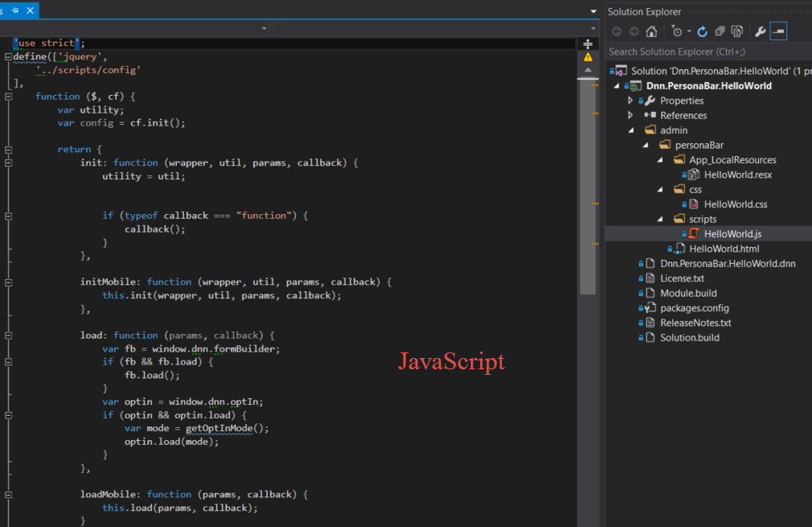Click the getOptInMode call in code
812x527 pixels.
click(219, 428)
